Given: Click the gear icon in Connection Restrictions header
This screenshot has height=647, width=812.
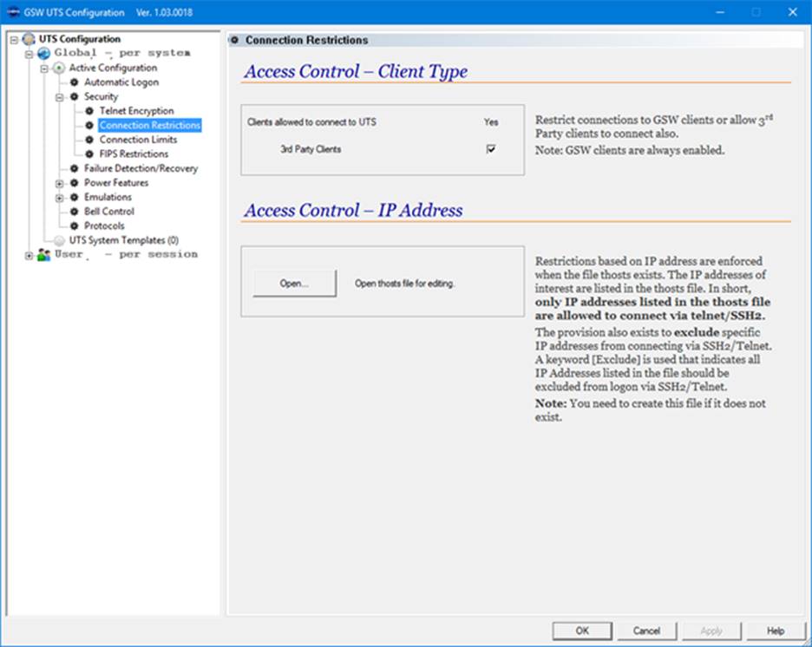Looking at the screenshot, I should click(x=234, y=40).
